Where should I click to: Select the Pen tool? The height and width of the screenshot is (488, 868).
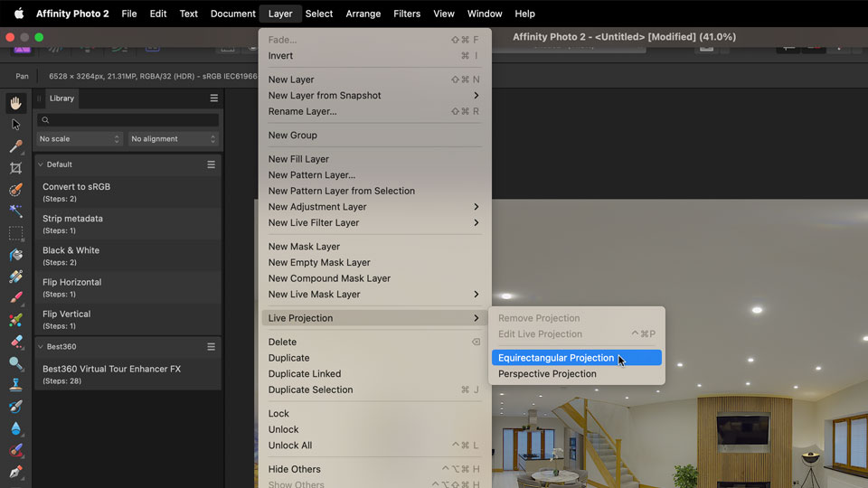(15, 472)
